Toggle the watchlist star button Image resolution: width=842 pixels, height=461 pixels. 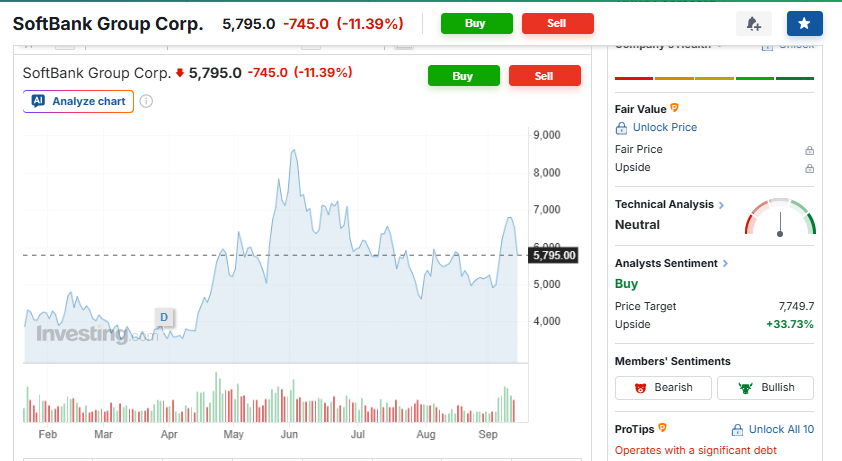pyautogui.click(x=804, y=24)
